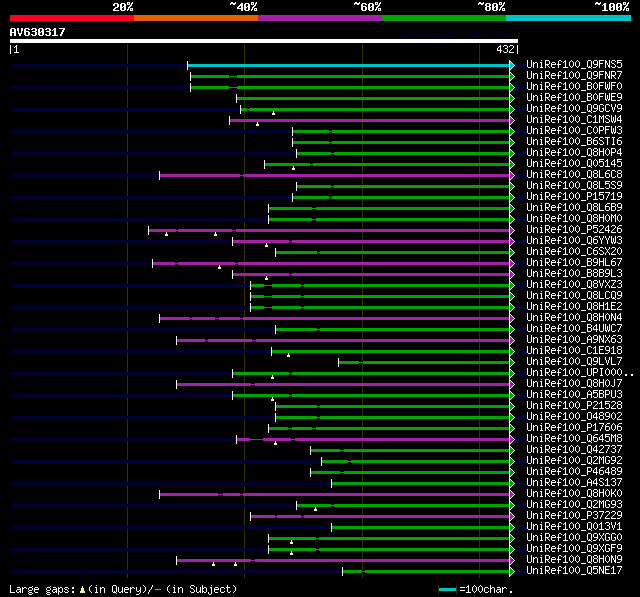Open hit UniRef100_P52426

point(574,230)
